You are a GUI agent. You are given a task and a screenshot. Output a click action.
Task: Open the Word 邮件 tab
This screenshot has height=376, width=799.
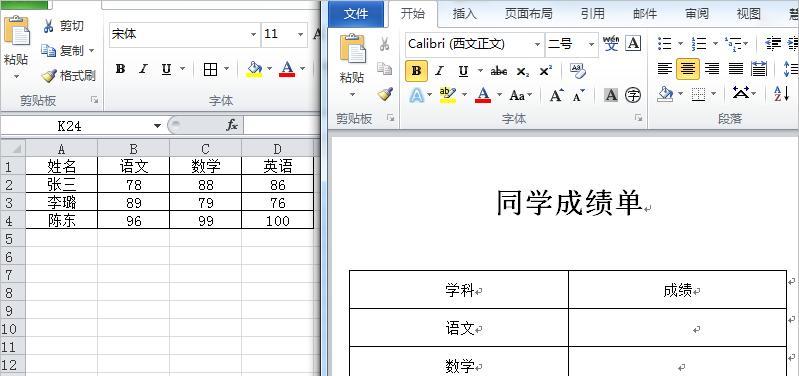(x=645, y=14)
